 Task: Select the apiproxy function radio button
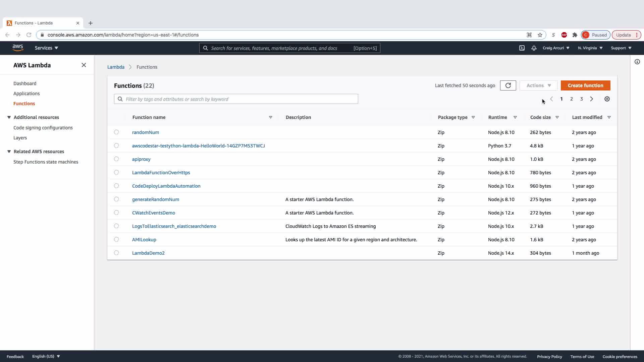click(x=116, y=159)
